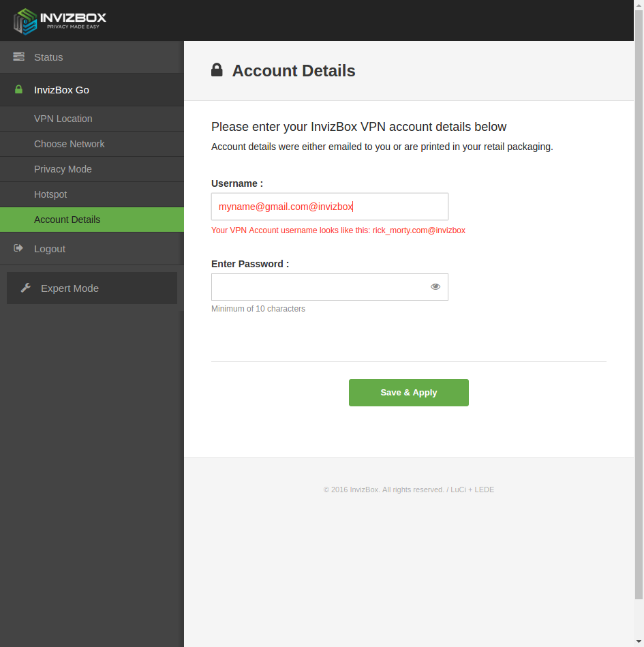Viewport: 644px width, 647px height.
Task: Click the logout arrow icon in the sidebar
Action: [18, 249]
